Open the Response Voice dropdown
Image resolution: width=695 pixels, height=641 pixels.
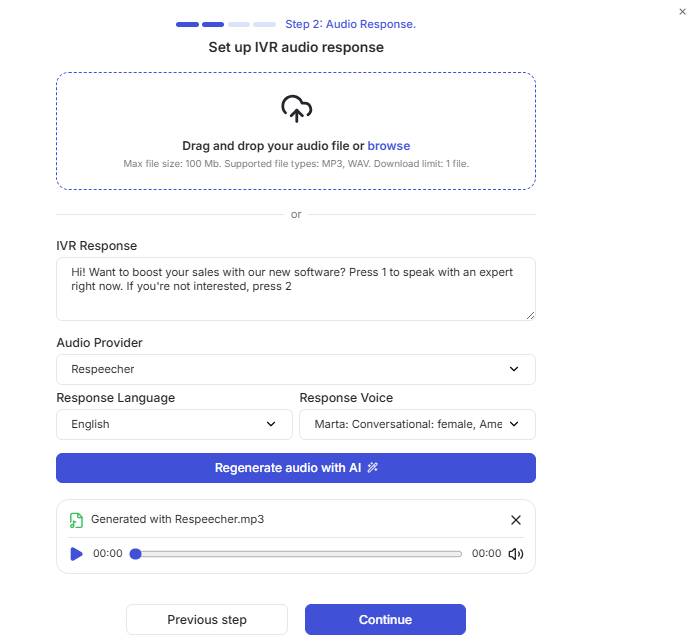pos(417,424)
